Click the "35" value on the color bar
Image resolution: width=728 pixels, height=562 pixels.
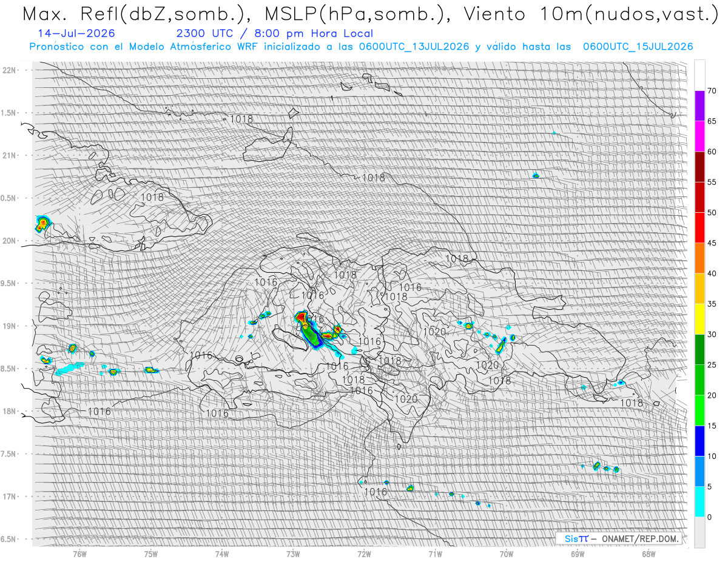[712, 304]
